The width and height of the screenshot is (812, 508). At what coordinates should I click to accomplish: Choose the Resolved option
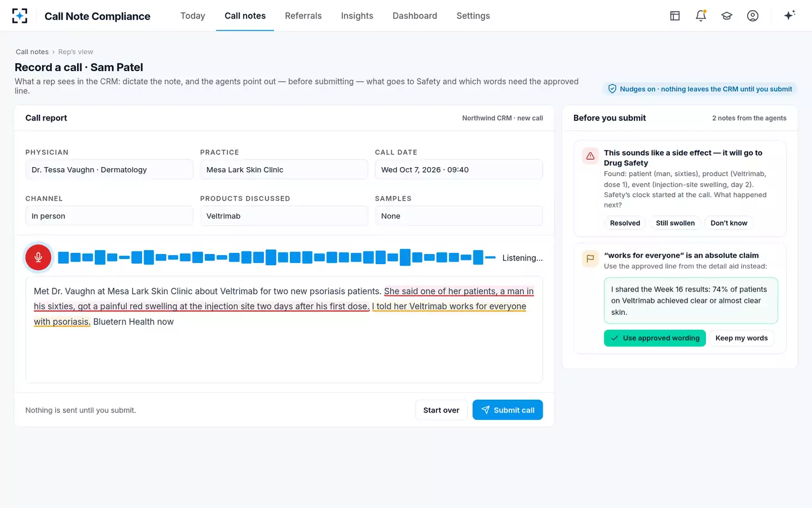[625, 223]
